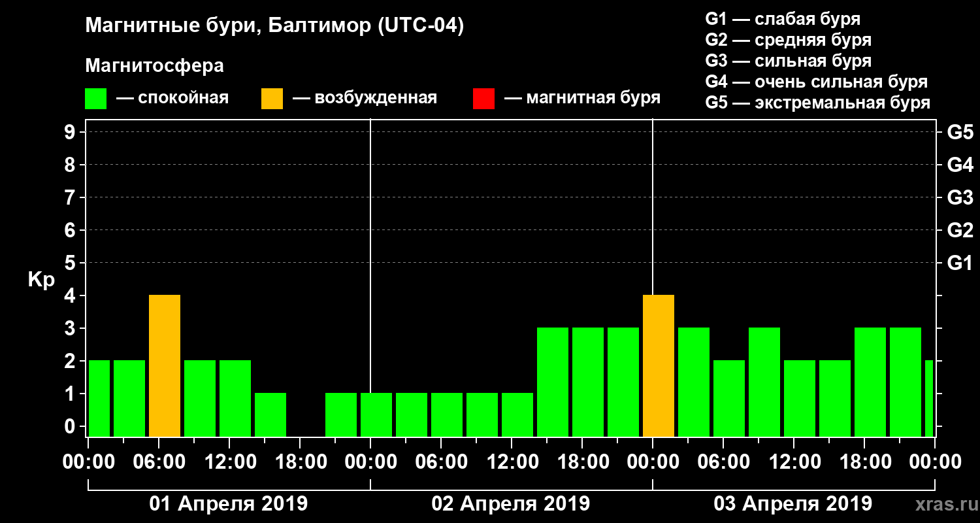This screenshot has width=980, height=523.
Task: Click the 'G4' label on the right axis
Action: point(960,165)
